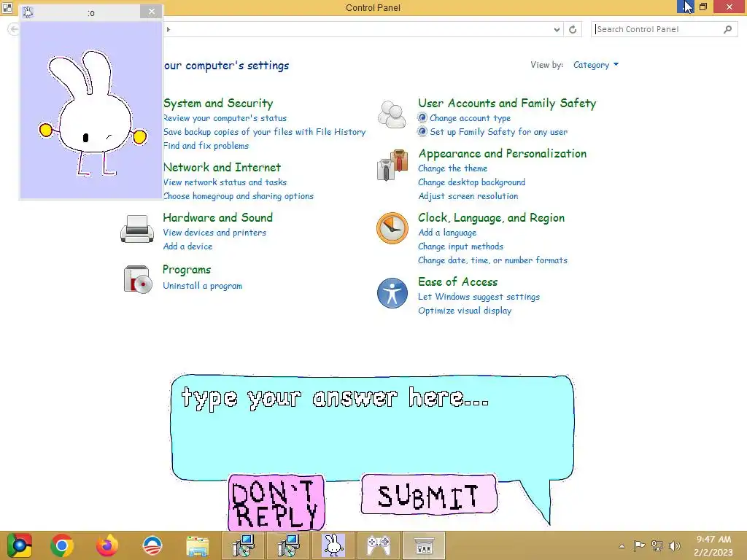
Task: Click the Start button on the taskbar
Action: click(x=19, y=545)
